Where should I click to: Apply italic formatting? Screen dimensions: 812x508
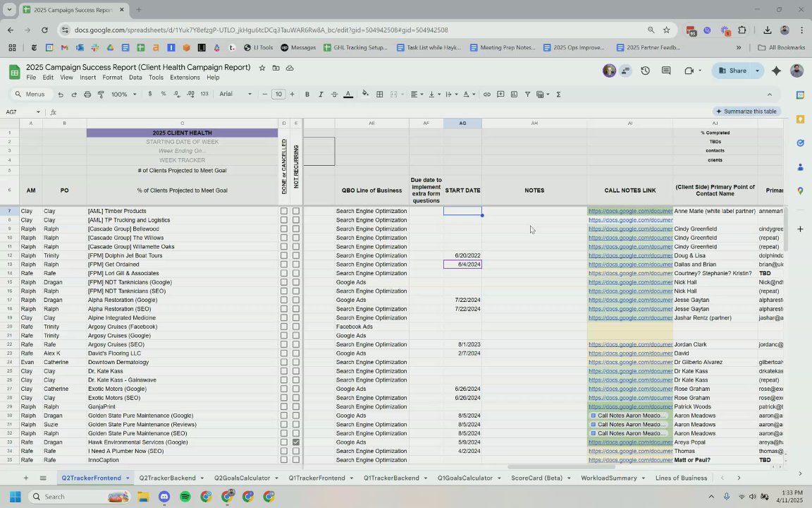[321, 95]
